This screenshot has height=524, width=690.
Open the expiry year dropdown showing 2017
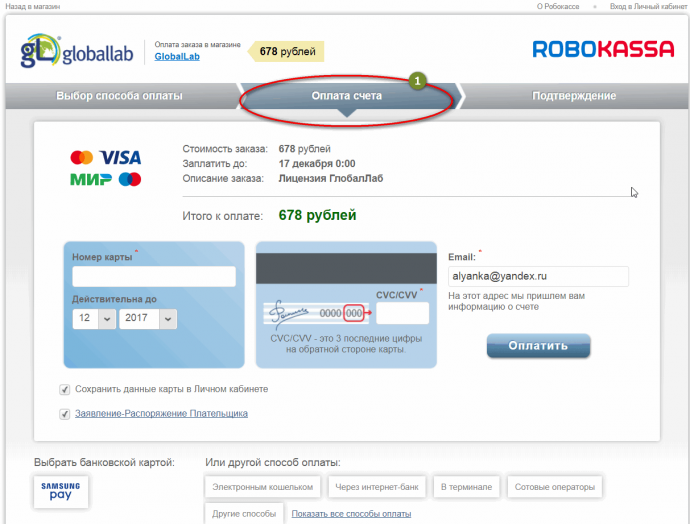[x=148, y=319]
